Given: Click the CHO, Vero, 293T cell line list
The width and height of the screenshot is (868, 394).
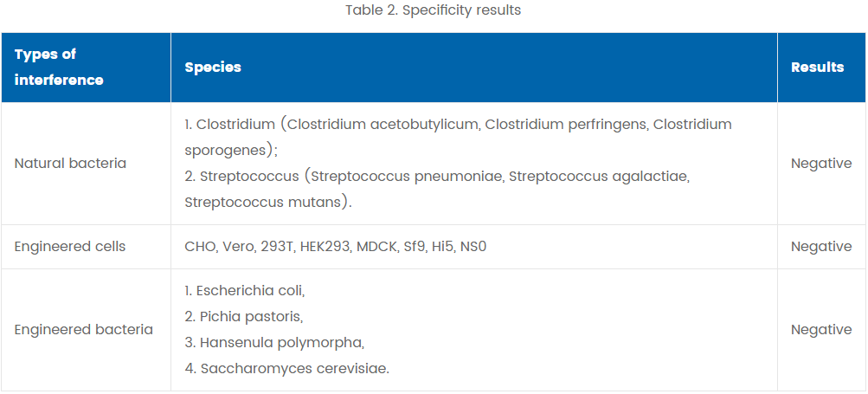Looking at the screenshot, I should (336, 247).
